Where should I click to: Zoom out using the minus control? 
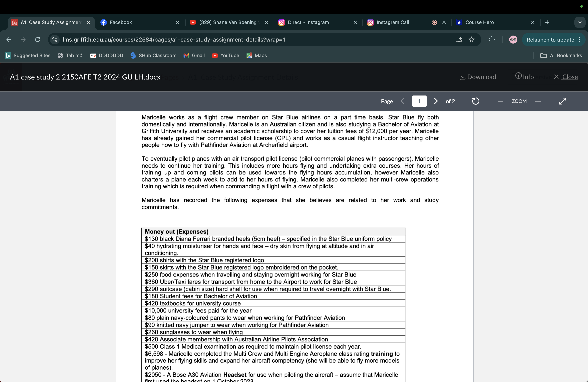[x=501, y=101]
